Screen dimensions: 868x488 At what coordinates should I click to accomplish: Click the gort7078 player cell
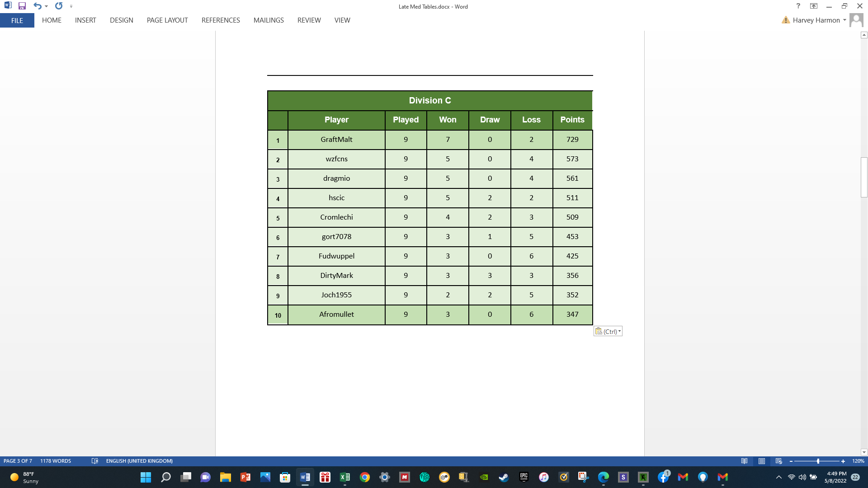click(336, 237)
